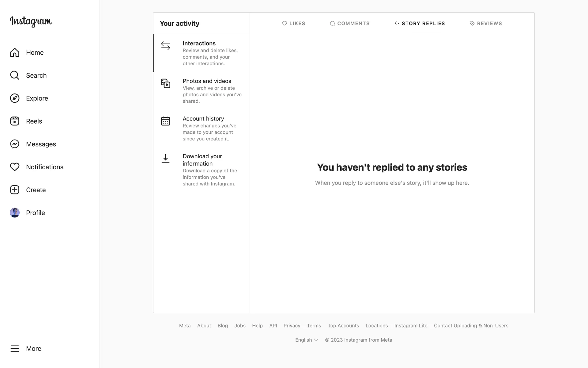Open Home from the sidebar icon
Image resolution: width=588 pixels, height=368 pixels.
point(15,52)
